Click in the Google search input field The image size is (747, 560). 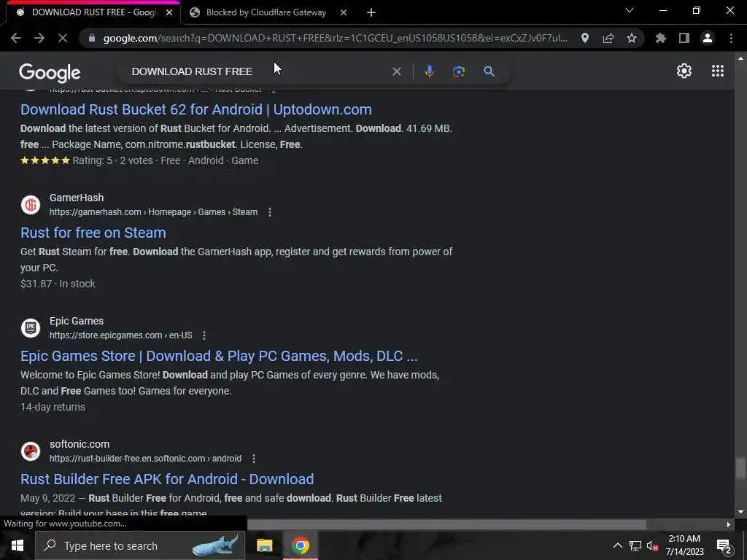258,71
